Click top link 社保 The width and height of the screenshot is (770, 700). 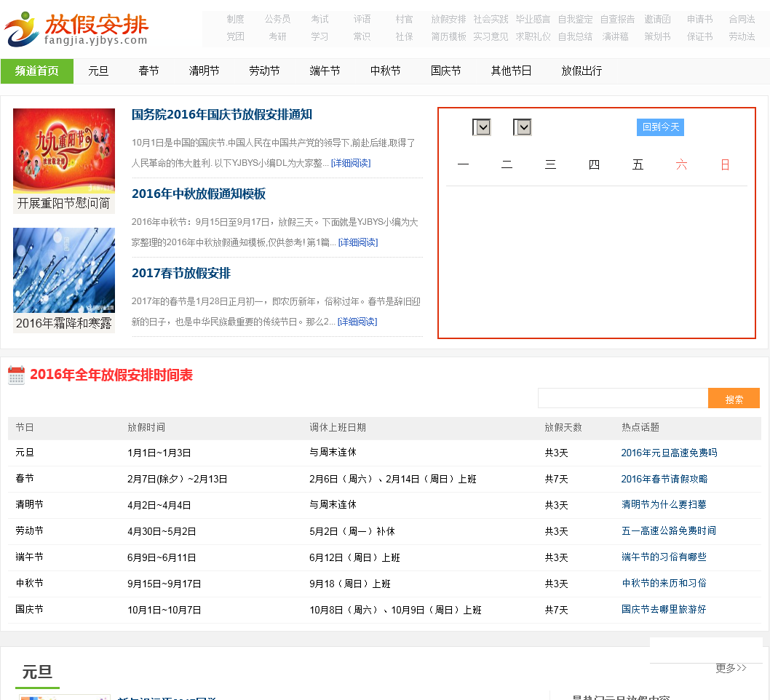pyautogui.click(x=404, y=36)
